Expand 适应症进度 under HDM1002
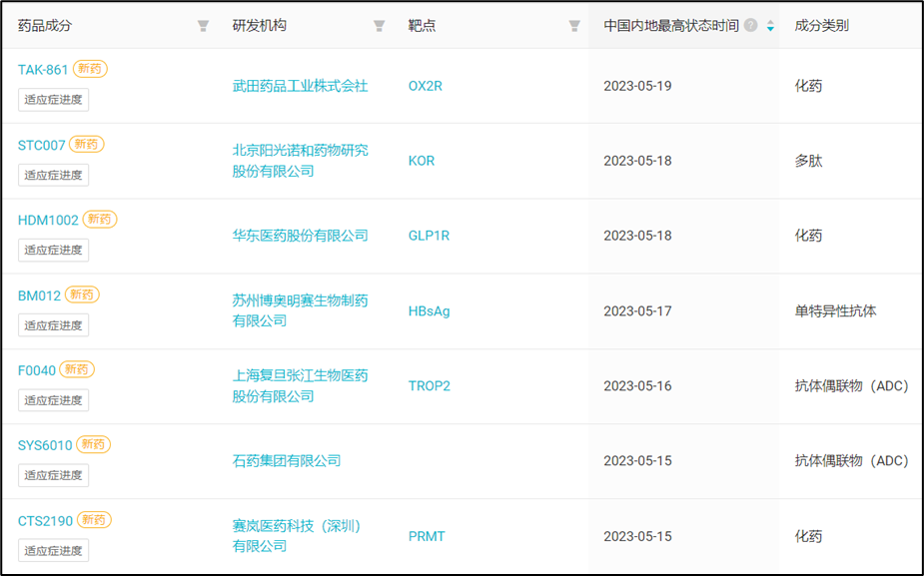 (x=53, y=250)
